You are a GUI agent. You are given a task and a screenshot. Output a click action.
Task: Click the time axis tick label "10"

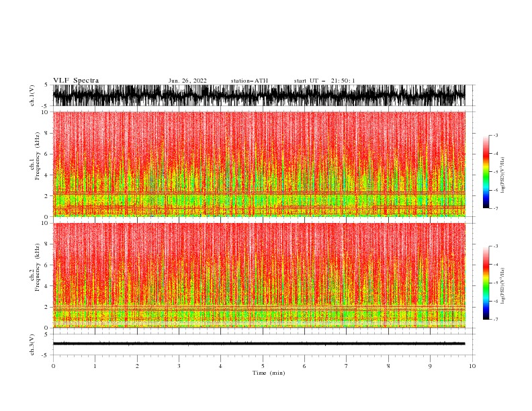[x=472, y=366]
